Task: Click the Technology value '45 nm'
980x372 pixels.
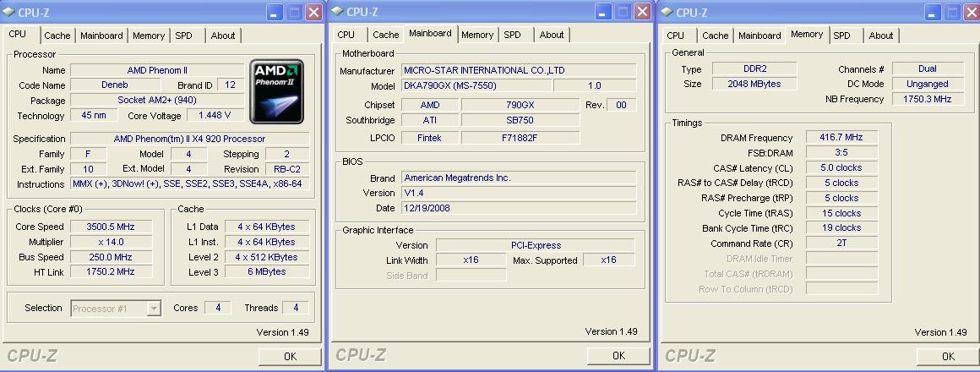Action: click(93, 115)
